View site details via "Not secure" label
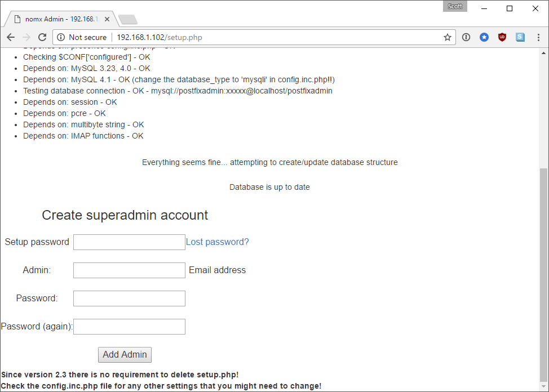This screenshot has height=392, width=549. [82, 37]
